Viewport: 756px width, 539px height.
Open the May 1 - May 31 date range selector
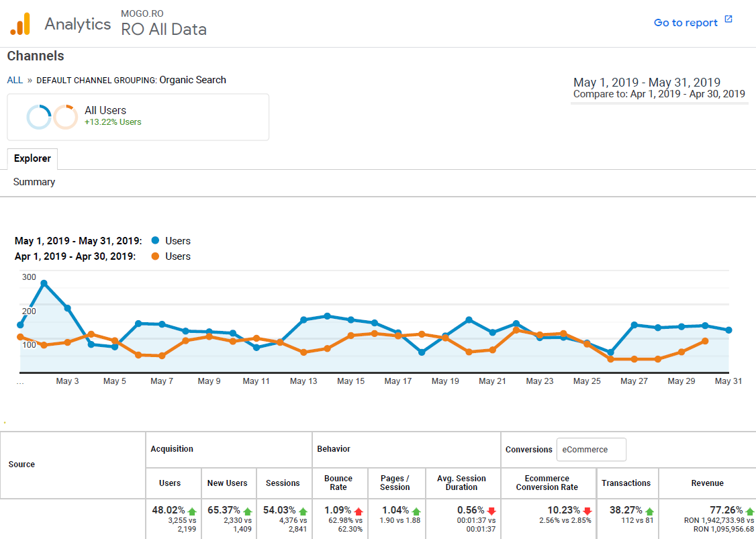[x=647, y=83]
